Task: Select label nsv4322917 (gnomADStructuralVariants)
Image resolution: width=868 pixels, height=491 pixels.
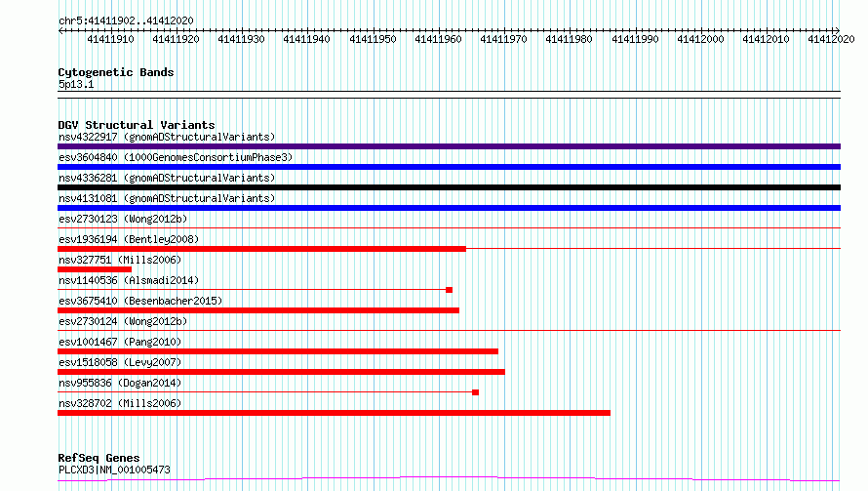Action: 167,137
